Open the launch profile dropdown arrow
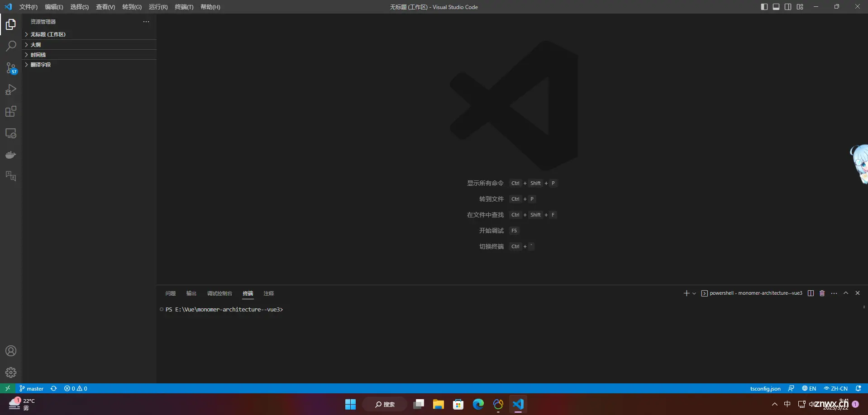This screenshot has width=868, height=415. [694, 293]
